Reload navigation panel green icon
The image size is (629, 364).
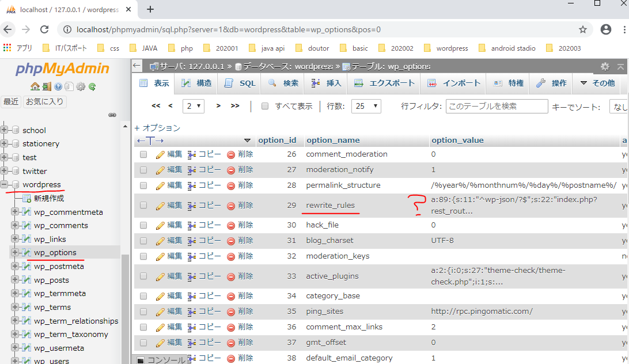click(x=92, y=86)
